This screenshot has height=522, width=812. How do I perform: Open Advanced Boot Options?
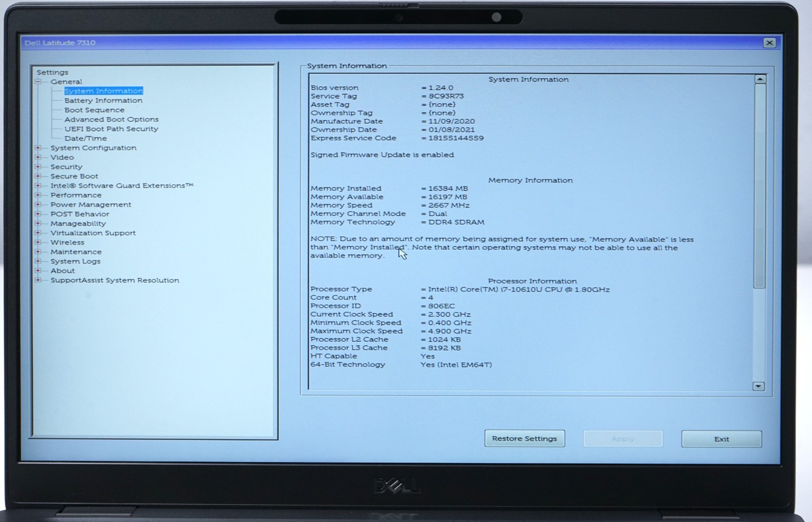(111, 119)
